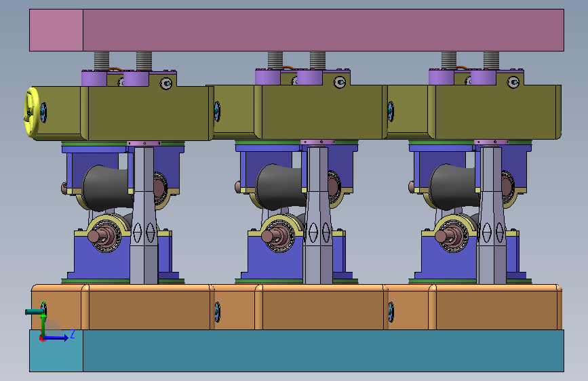Click the blue screw between middle and right orange blocks
Image resolution: width=588 pixels, height=381 pixels.
pos(391,312)
